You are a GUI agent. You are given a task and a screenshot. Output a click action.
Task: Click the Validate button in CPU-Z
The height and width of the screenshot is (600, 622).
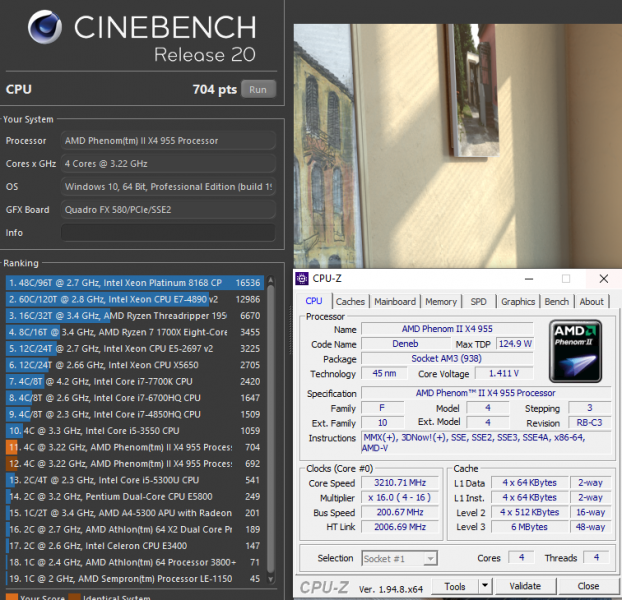click(525, 586)
